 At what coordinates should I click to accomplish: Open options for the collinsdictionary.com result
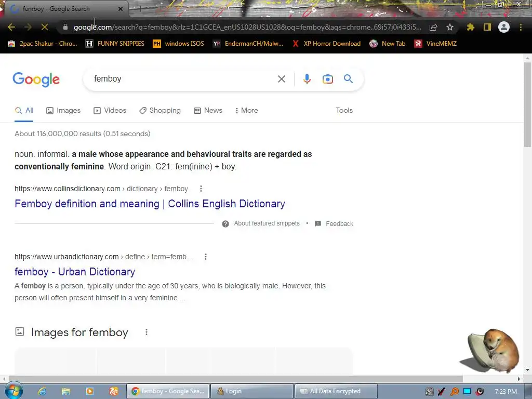201,189
